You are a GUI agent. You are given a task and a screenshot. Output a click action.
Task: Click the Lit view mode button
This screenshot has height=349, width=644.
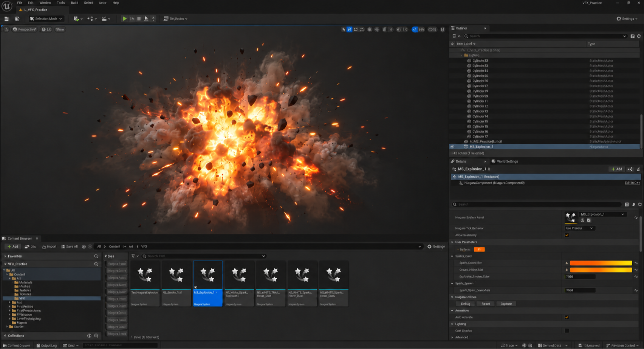pos(46,29)
